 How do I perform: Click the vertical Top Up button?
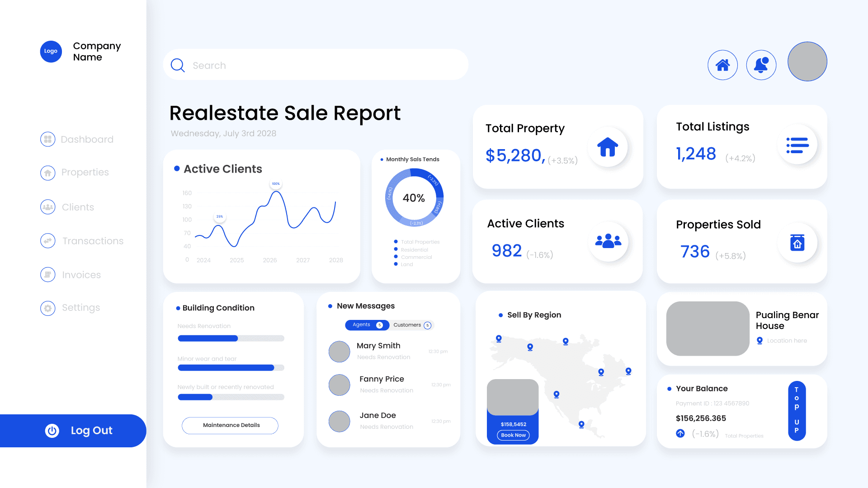point(797,410)
